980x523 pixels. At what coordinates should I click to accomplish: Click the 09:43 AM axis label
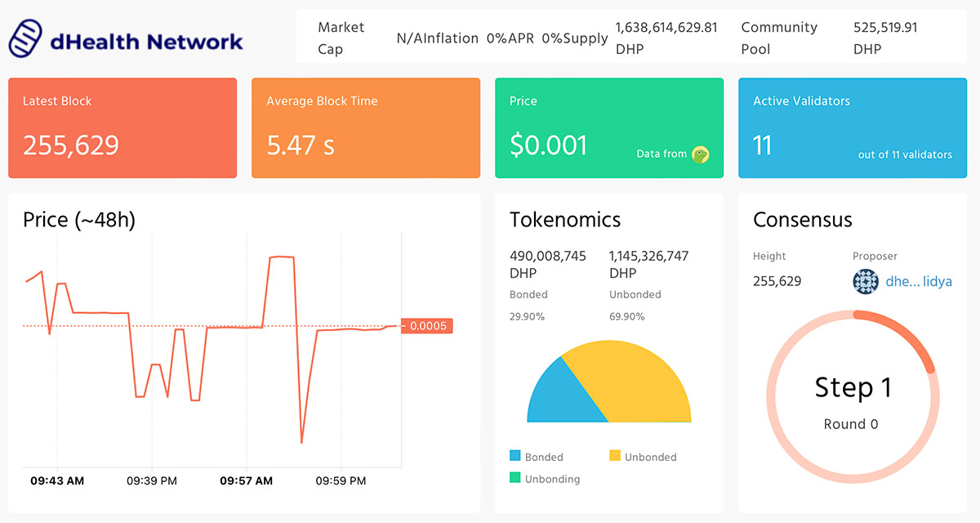(x=57, y=481)
